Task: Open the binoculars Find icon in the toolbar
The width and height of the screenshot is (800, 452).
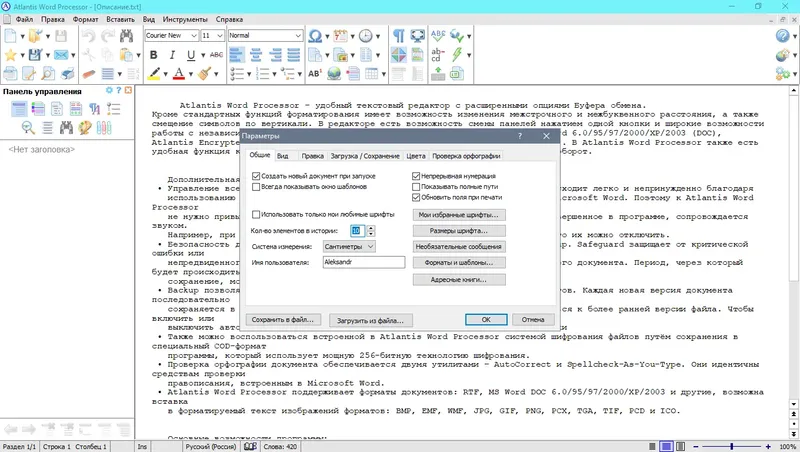Action: coord(126,36)
